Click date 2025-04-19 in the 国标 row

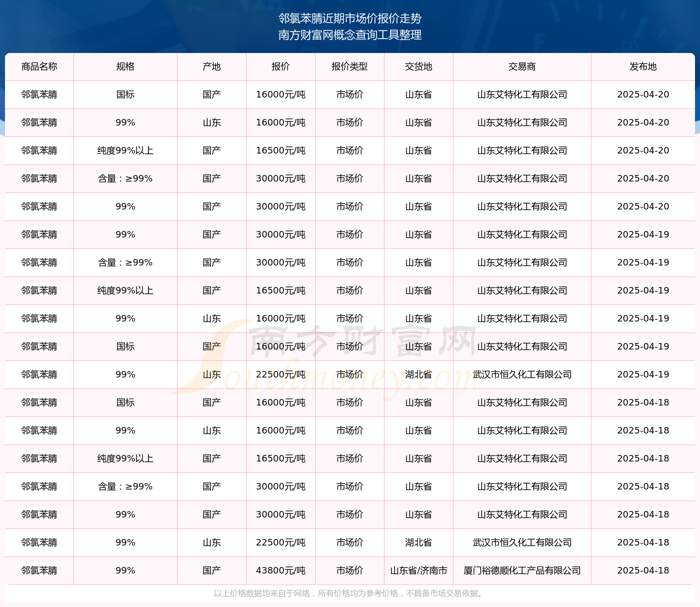(643, 346)
